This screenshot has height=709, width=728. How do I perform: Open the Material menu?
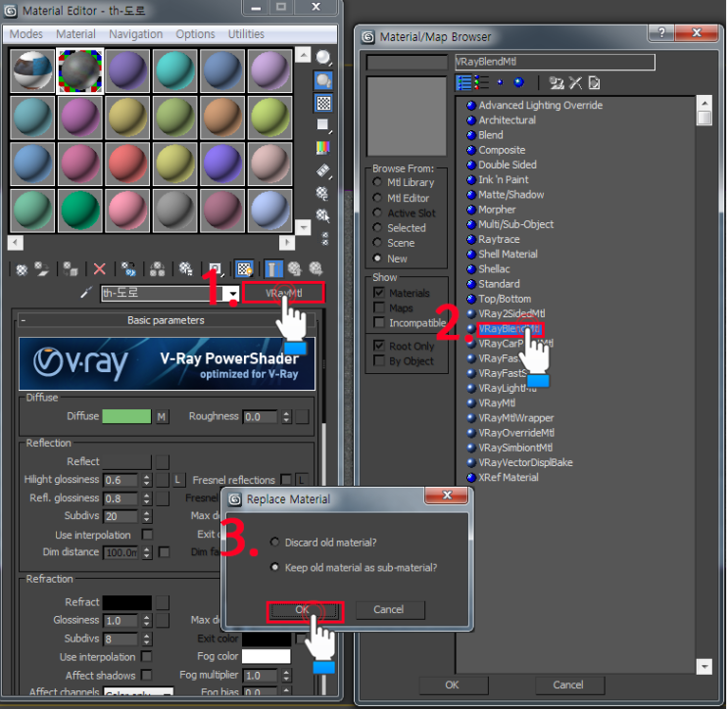pos(75,34)
